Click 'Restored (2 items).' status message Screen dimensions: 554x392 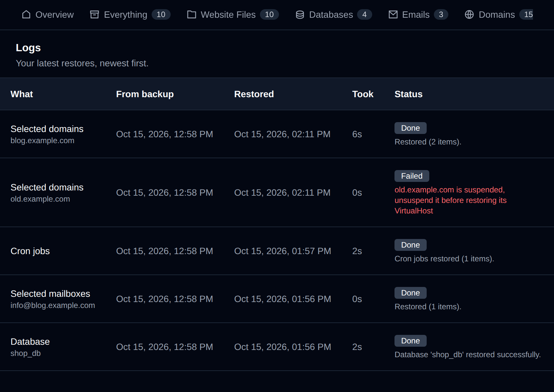[428, 142]
